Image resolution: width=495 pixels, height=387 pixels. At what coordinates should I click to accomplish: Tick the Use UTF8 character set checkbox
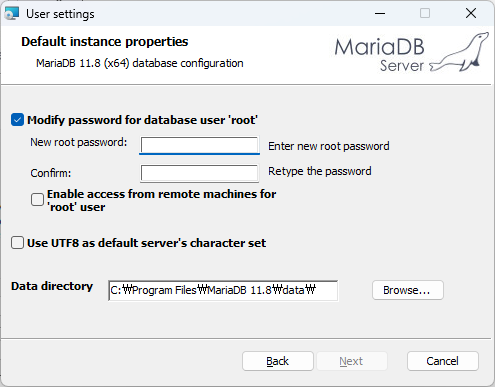point(17,243)
